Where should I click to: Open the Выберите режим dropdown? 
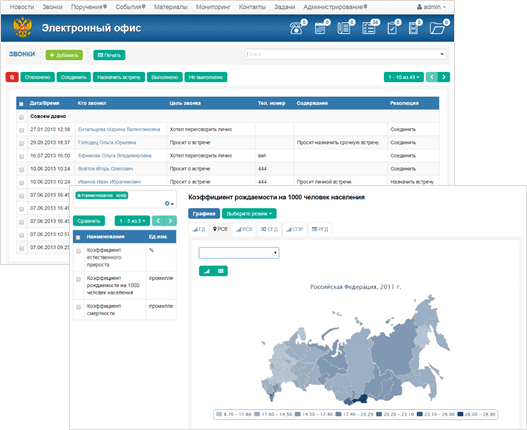tap(249, 214)
